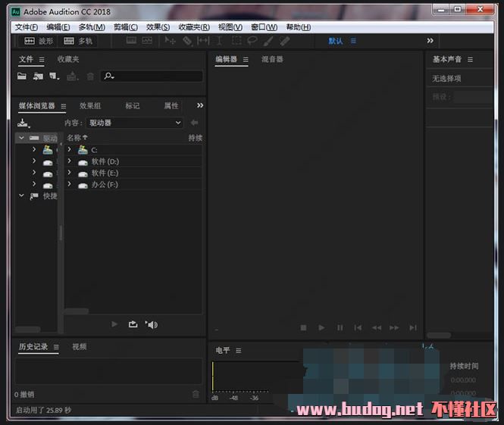Expand the 软件 (D:) drive

point(69,161)
